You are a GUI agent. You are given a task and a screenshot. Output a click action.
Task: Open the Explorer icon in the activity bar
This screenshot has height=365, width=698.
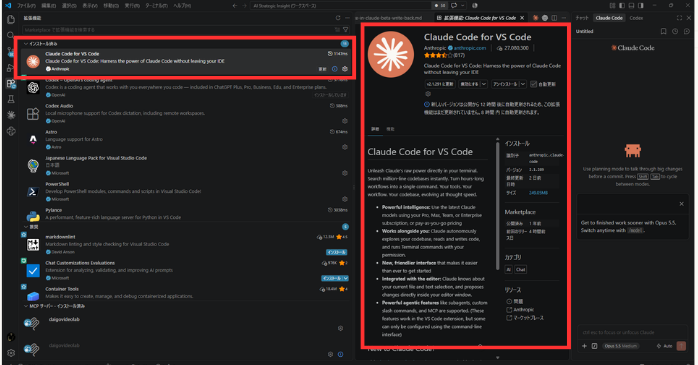11,20
